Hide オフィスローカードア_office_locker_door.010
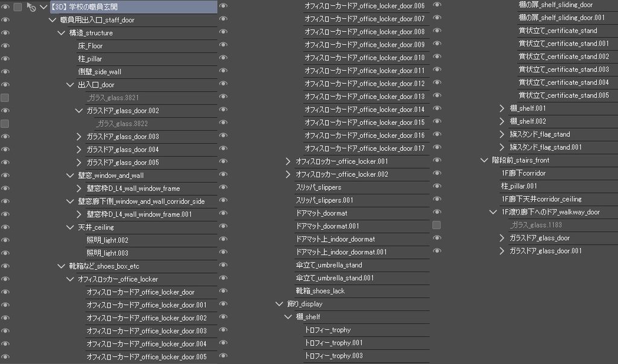 223,57
